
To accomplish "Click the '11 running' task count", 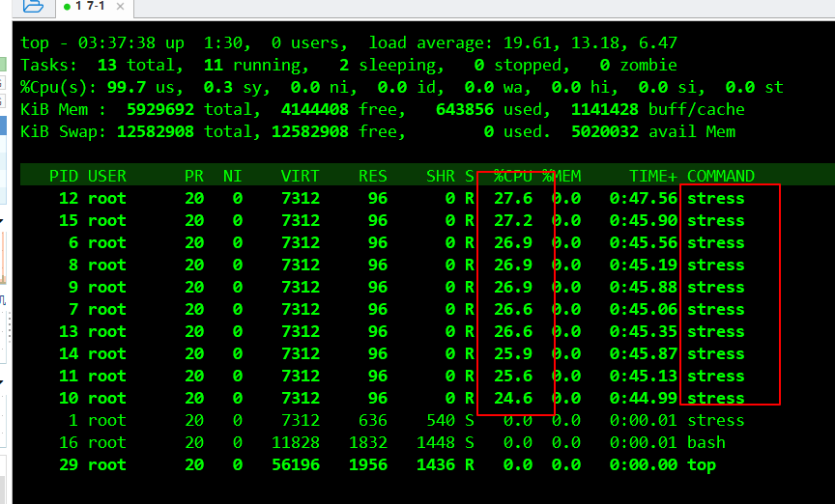I will (x=252, y=66).
